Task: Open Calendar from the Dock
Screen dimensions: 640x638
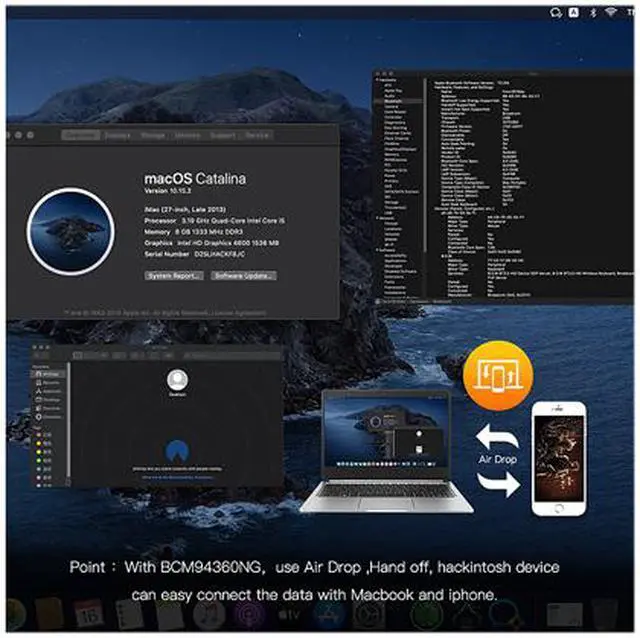Action: click(88, 615)
